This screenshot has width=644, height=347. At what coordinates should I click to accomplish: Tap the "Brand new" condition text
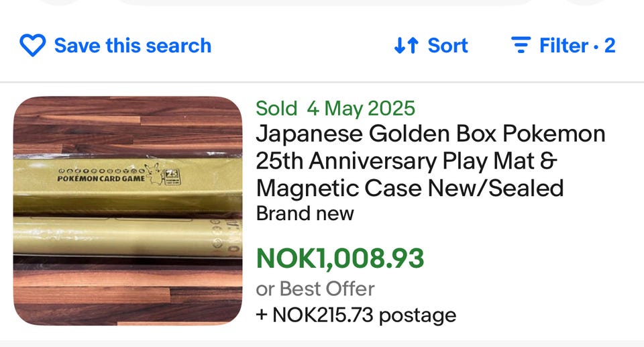point(305,214)
